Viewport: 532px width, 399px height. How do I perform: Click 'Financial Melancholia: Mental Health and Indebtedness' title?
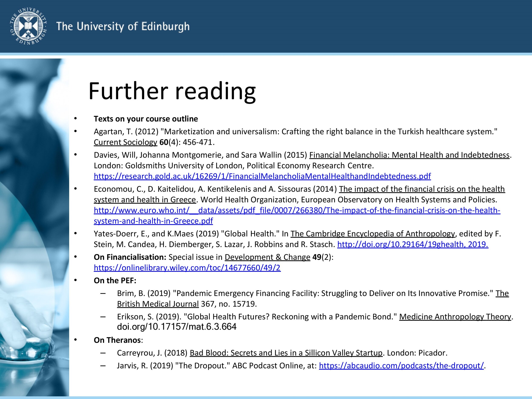coord(409,155)
